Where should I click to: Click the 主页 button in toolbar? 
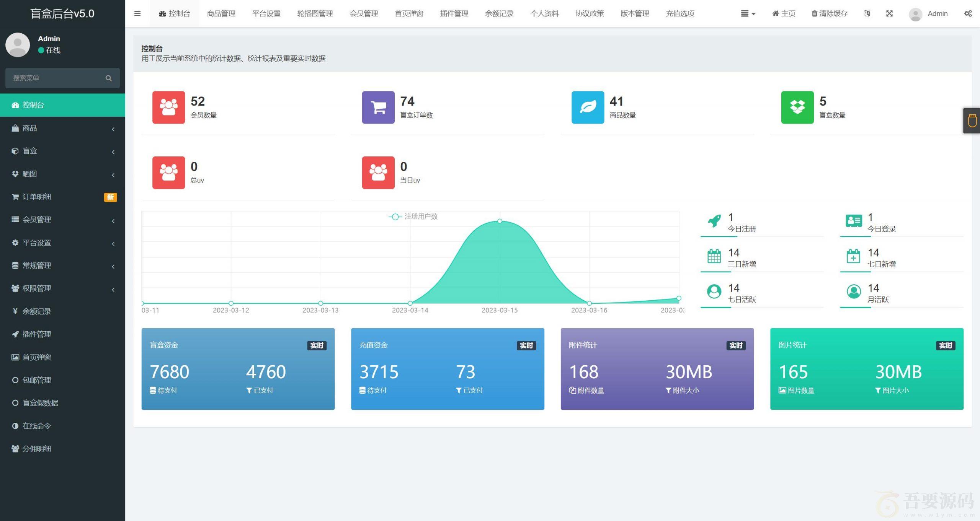point(781,13)
